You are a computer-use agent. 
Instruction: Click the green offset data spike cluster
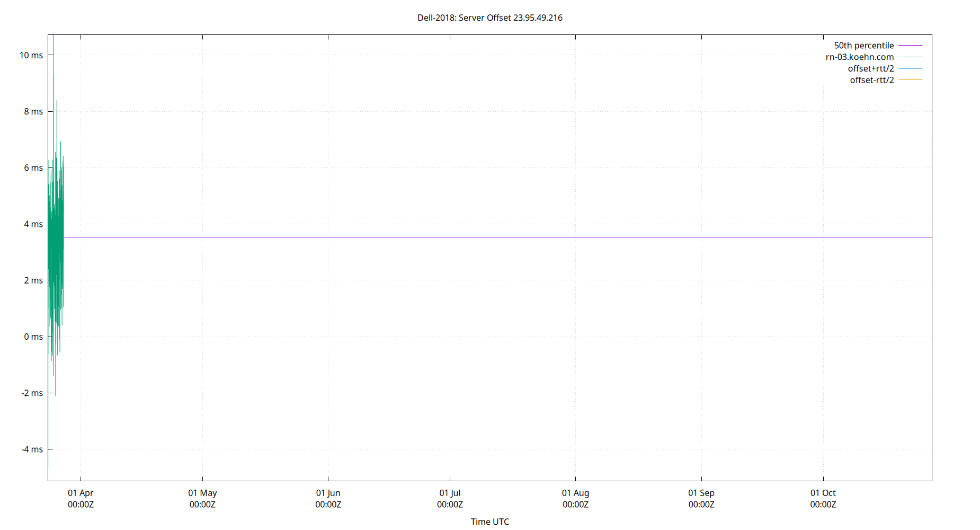(56, 238)
